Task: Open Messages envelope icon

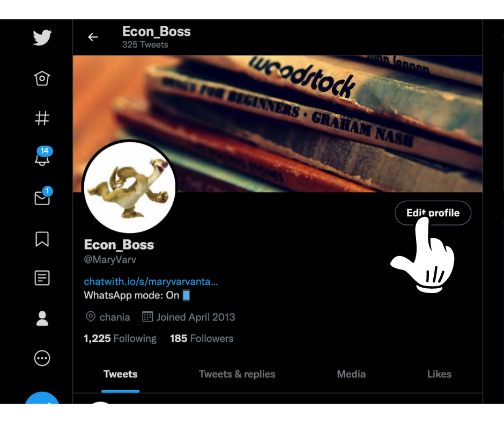Action: (x=43, y=196)
